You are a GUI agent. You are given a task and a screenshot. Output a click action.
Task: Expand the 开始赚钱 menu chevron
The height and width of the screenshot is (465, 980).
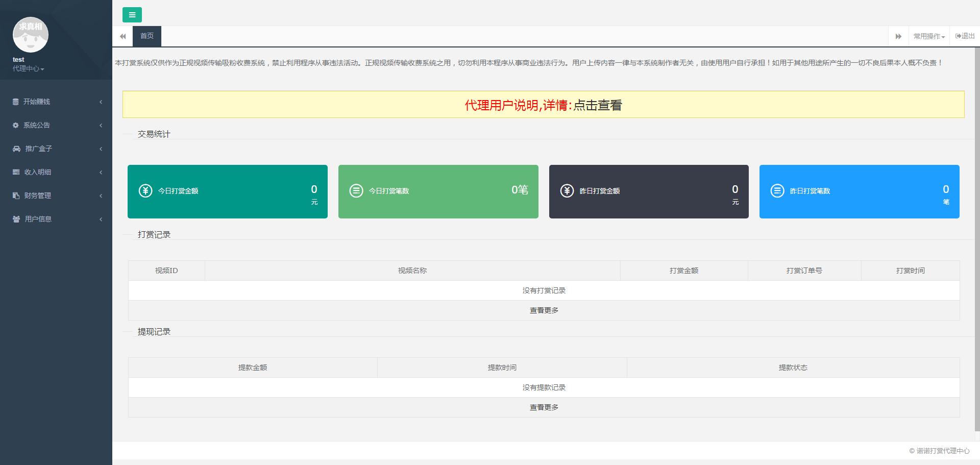point(101,102)
